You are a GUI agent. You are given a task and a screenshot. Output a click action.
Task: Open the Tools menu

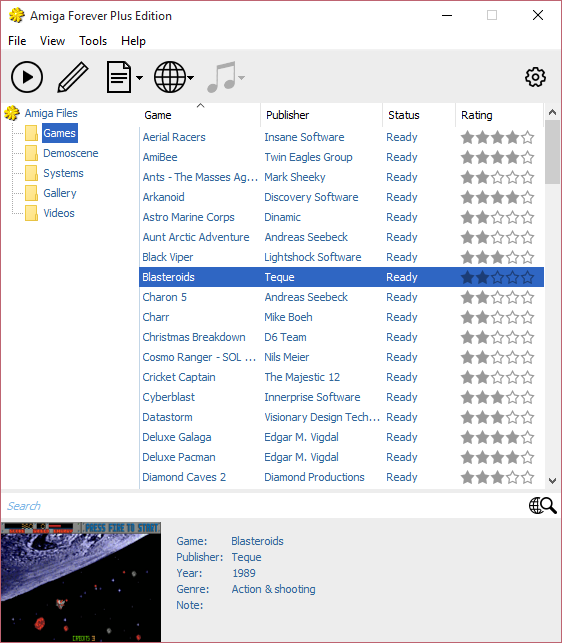point(93,41)
